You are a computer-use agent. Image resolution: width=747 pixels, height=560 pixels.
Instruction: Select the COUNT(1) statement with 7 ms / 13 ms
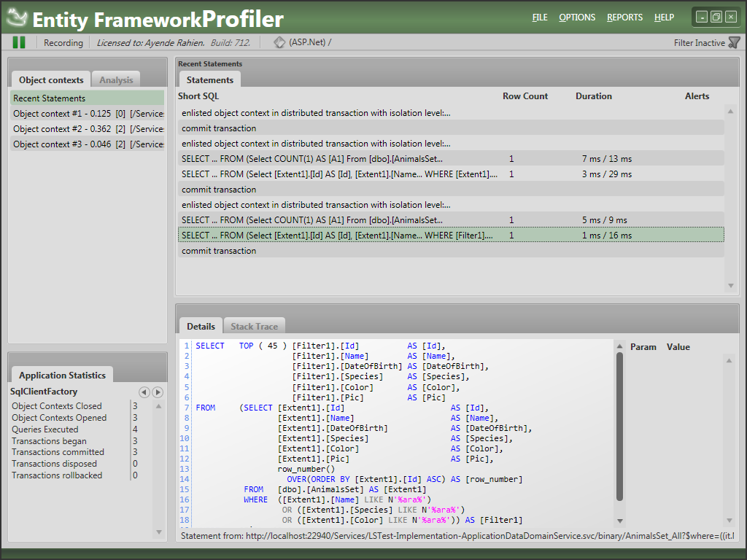pos(451,158)
